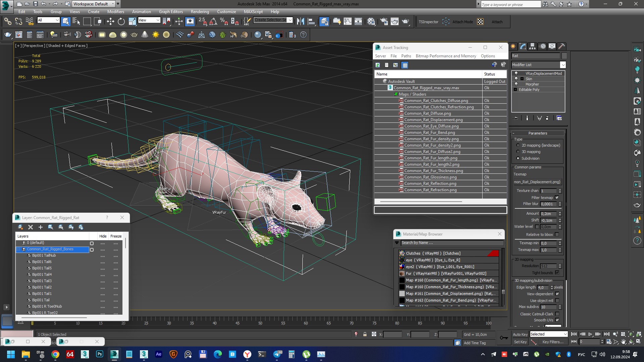The height and width of the screenshot is (362, 644).
Task: Open the Display command panel tab
Action: pyautogui.click(x=552, y=47)
